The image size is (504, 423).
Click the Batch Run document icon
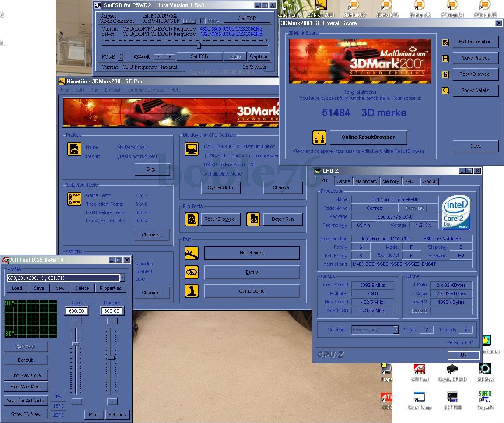pos(253,219)
